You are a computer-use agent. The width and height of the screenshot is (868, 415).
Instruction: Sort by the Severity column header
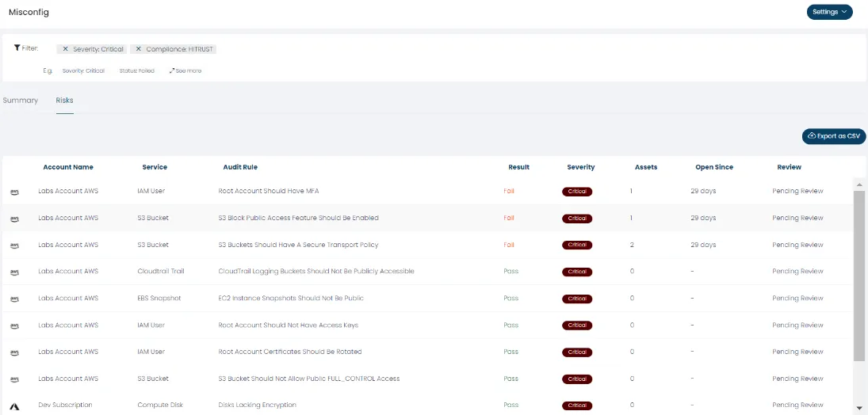pos(580,167)
